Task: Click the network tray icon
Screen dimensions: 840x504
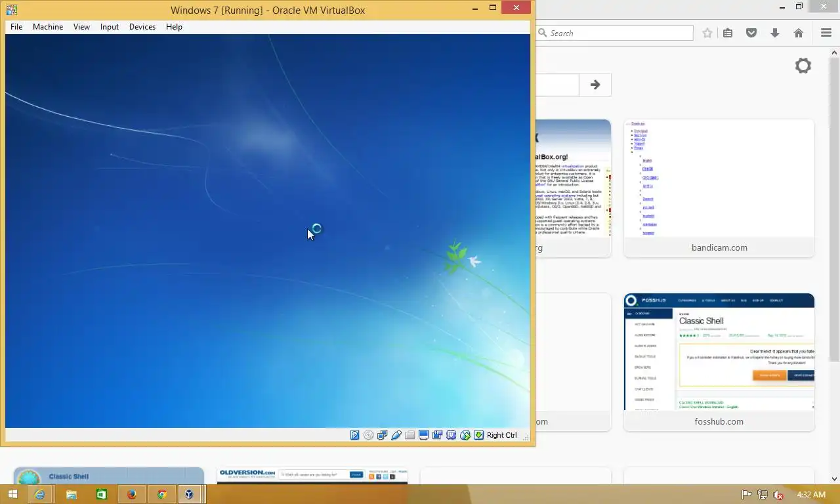Action: point(762,495)
